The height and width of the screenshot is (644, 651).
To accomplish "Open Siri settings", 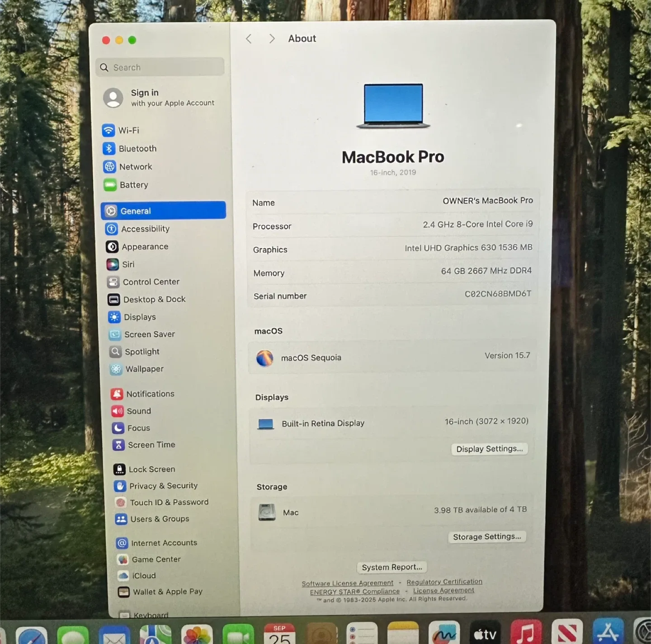I will [x=128, y=264].
